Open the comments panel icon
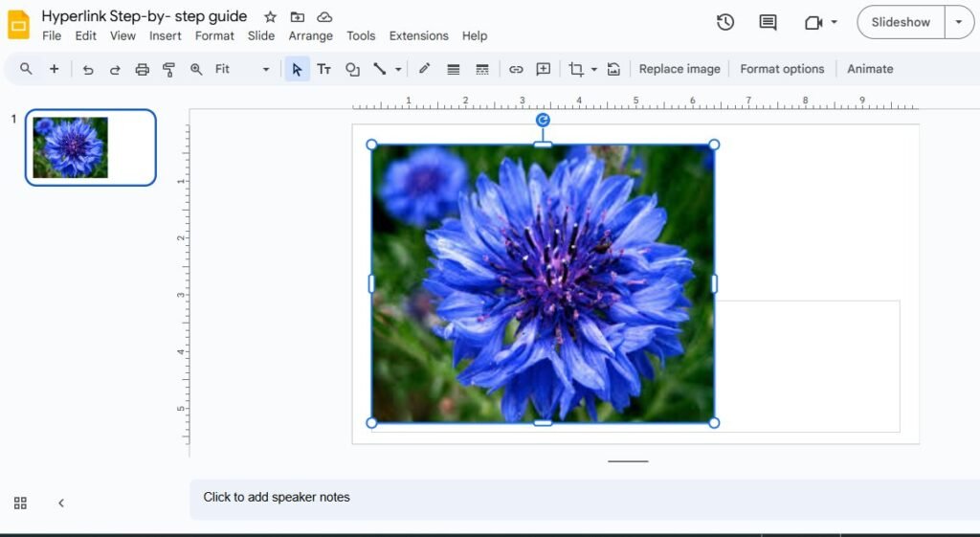Viewport: 980px width, 537px height. pos(768,23)
